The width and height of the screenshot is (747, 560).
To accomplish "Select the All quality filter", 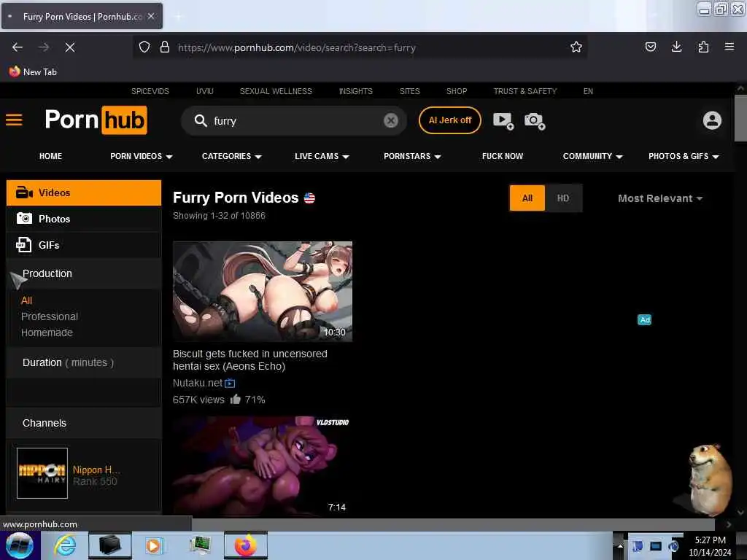I will 527,198.
